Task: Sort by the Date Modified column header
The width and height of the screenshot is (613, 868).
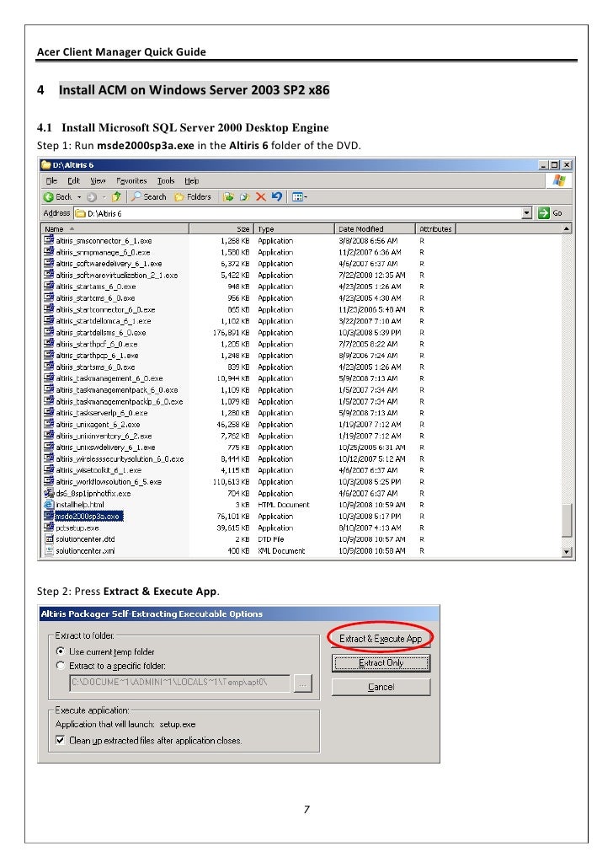Action: pyautogui.click(x=375, y=229)
